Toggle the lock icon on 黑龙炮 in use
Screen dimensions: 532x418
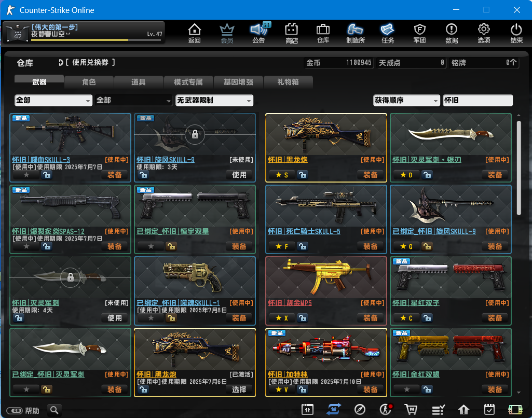pos(302,175)
